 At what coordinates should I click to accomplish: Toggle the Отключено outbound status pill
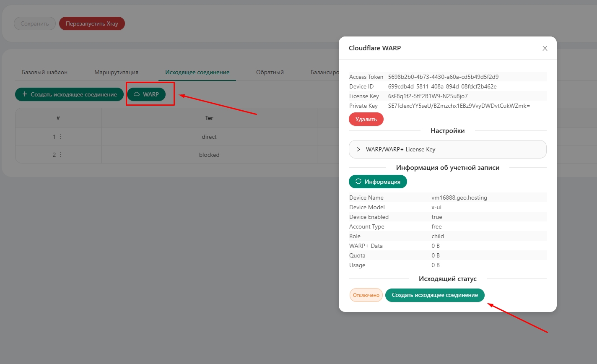click(x=366, y=295)
